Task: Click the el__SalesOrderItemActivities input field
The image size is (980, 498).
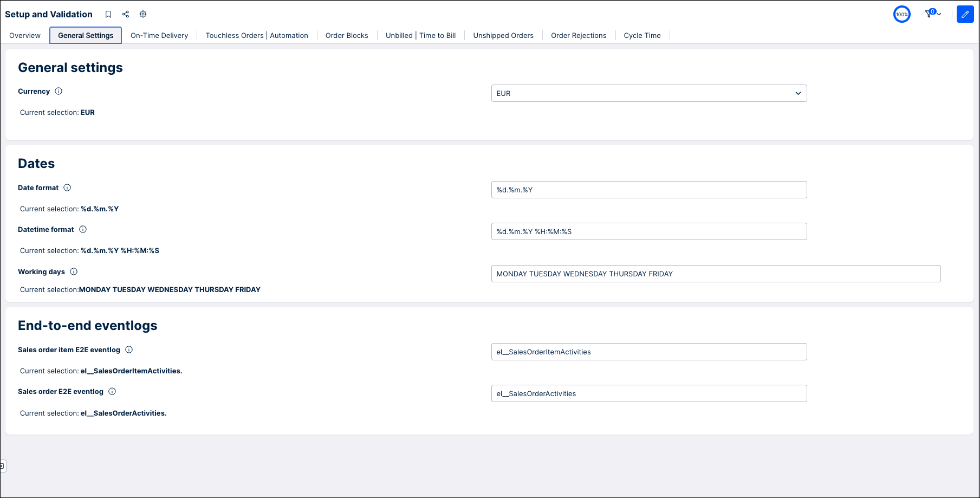Action: click(x=649, y=352)
